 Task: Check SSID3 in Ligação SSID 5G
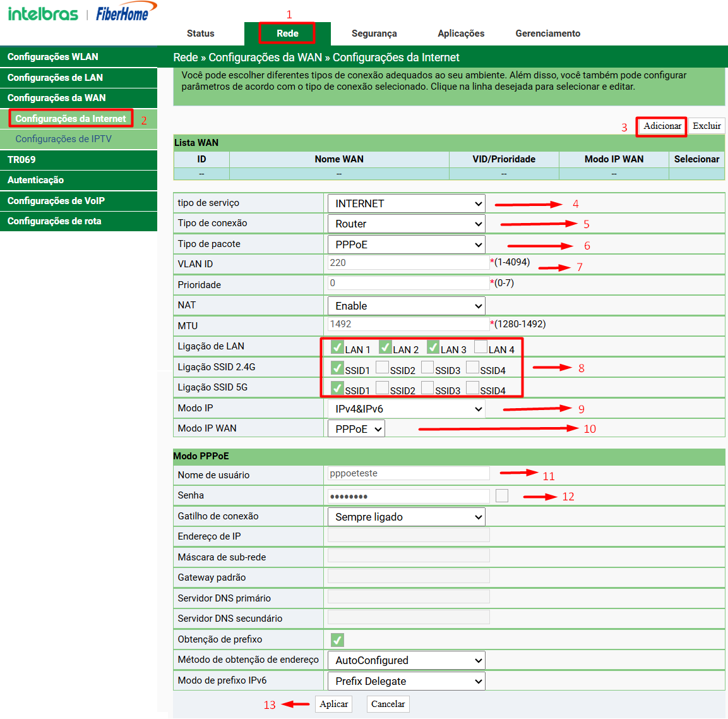(x=427, y=388)
